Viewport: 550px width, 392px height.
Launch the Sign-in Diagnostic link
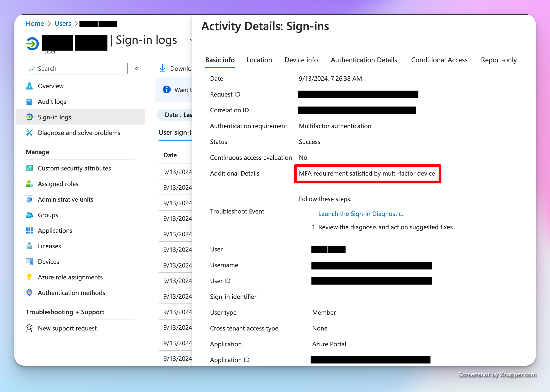[x=360, y=214]
